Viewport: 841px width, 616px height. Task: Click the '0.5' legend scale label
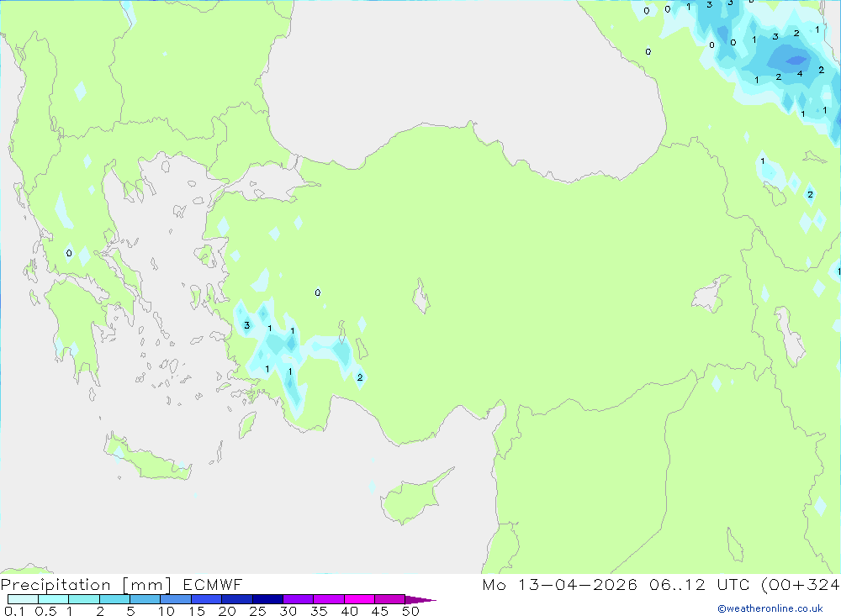point(45,611)
